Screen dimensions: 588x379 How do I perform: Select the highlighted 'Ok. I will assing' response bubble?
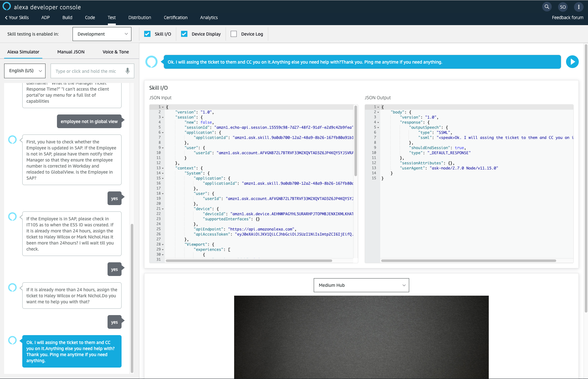tap(72, 351)
